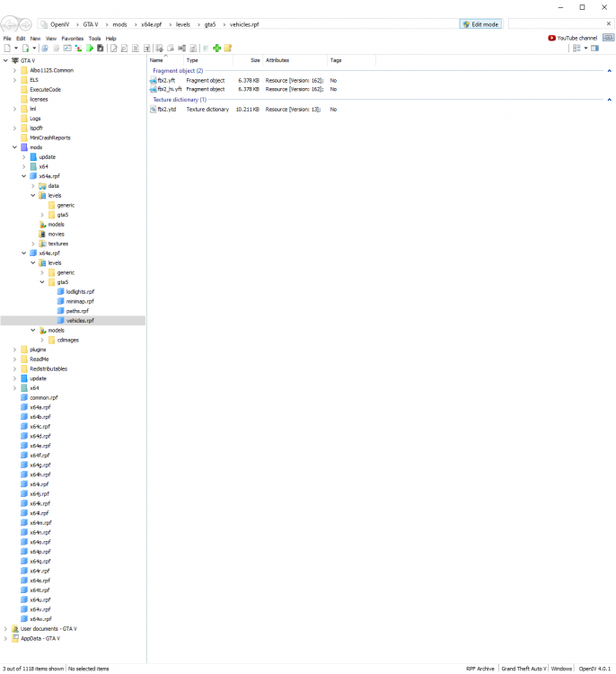Click the page-with-pencil edit toolbar icon

click(113, 49)
